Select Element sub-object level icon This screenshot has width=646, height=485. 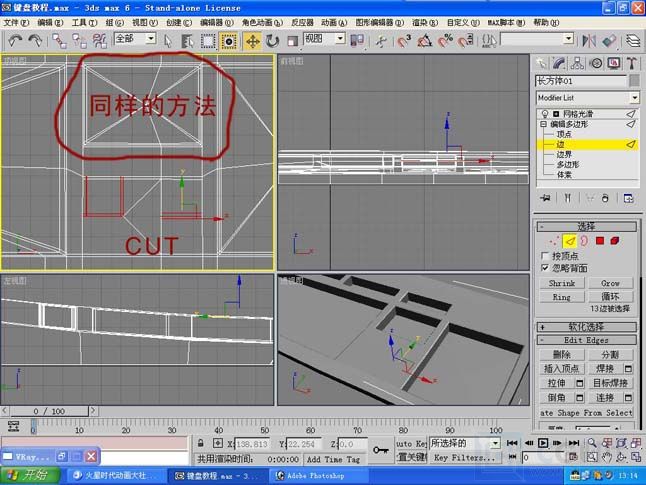point(615,241)
